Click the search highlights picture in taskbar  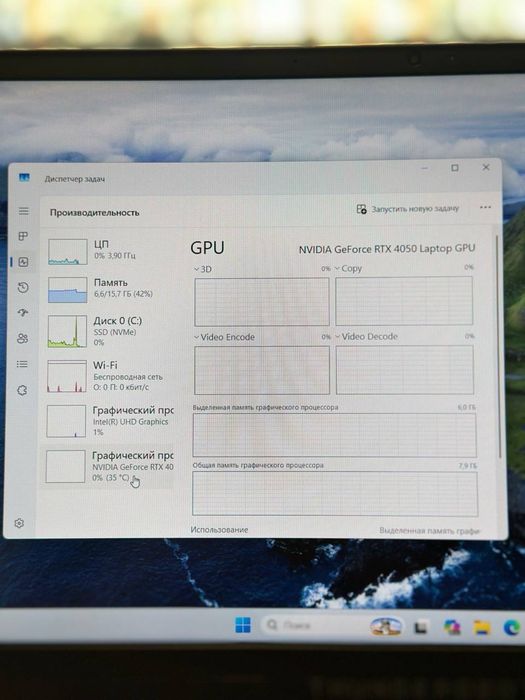click(385, 626)
